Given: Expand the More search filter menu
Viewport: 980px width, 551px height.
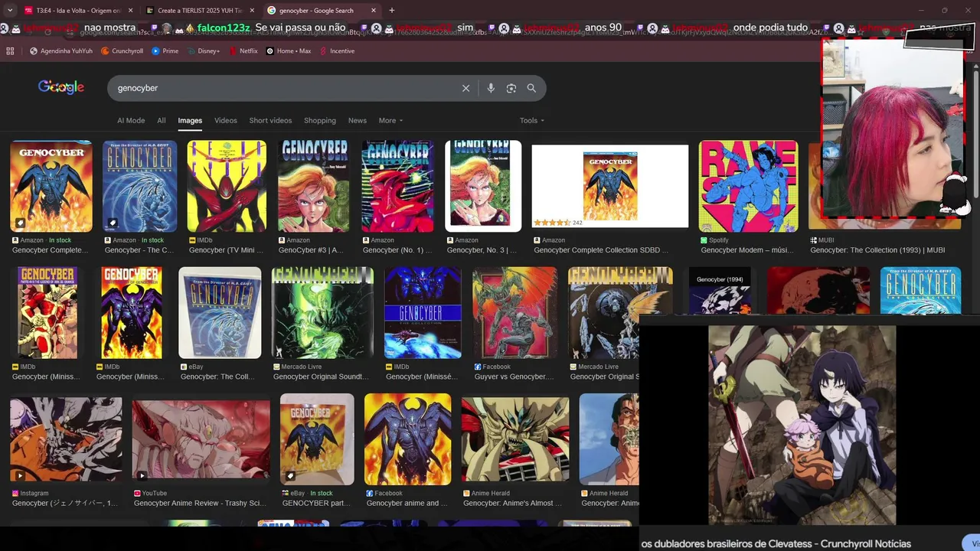Looking at the screenshot, I should click(x=390, y=120).
